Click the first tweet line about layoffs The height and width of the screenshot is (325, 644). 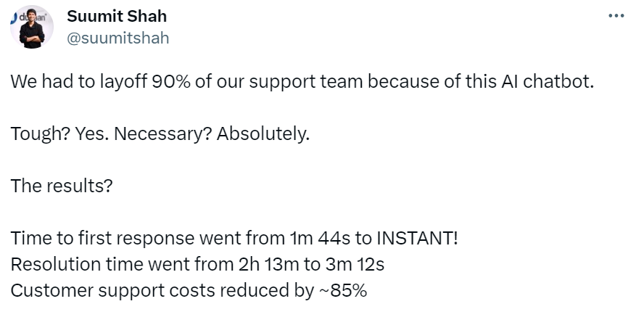(302, 82)
